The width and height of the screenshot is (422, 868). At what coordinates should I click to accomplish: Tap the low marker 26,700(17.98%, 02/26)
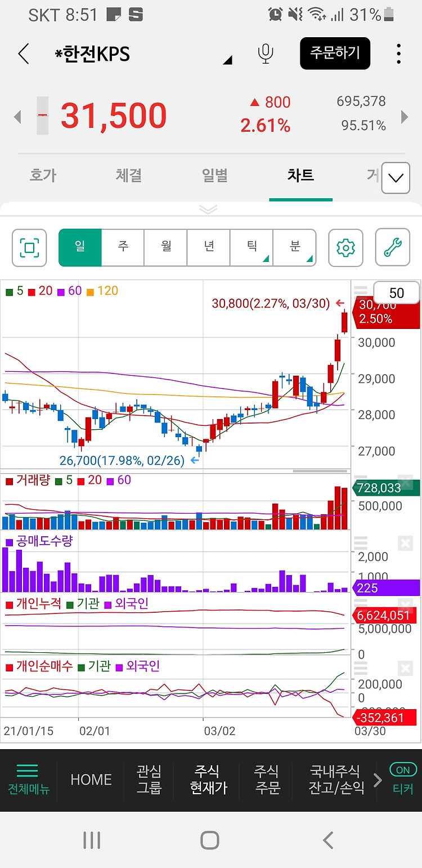[x=122, y=461]
